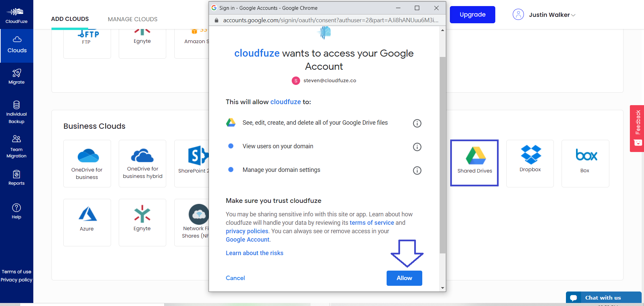This screenshot has width=644, height=306.
Task: Open Help in the sidebar
Action: point(16,212)
